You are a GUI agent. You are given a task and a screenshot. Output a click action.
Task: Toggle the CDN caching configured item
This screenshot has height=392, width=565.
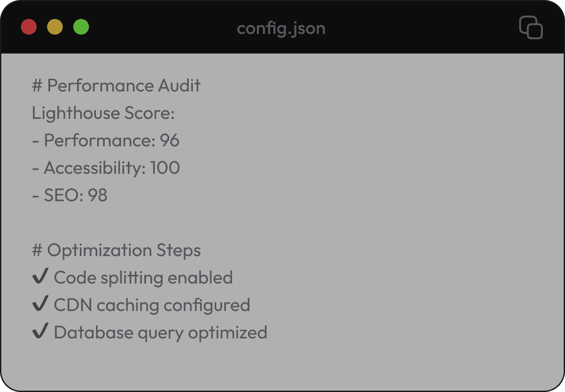151,305
